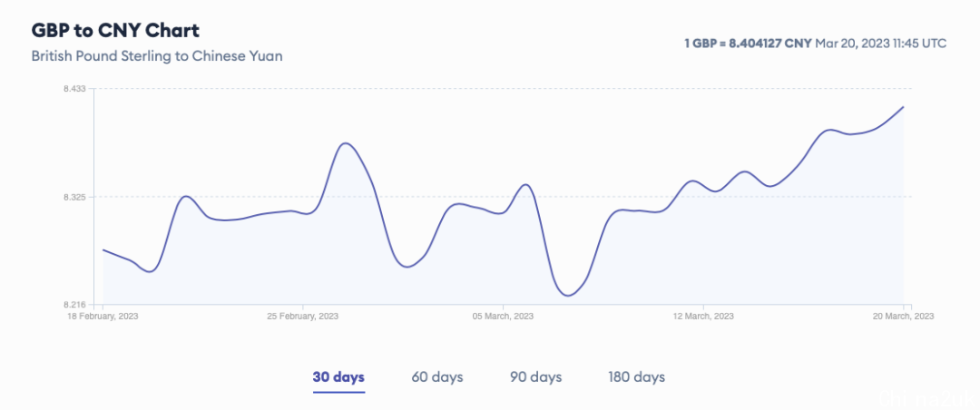This screenshot has height=410, width=980.
Task: Open the 180 days tab
Action: 636,377
